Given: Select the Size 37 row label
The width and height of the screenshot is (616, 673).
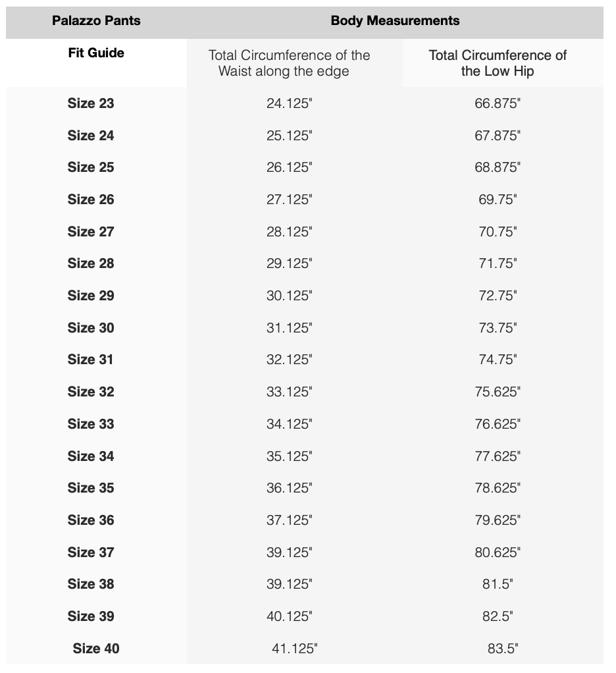Looking at the screenshot, I should (x=91, y=552).
